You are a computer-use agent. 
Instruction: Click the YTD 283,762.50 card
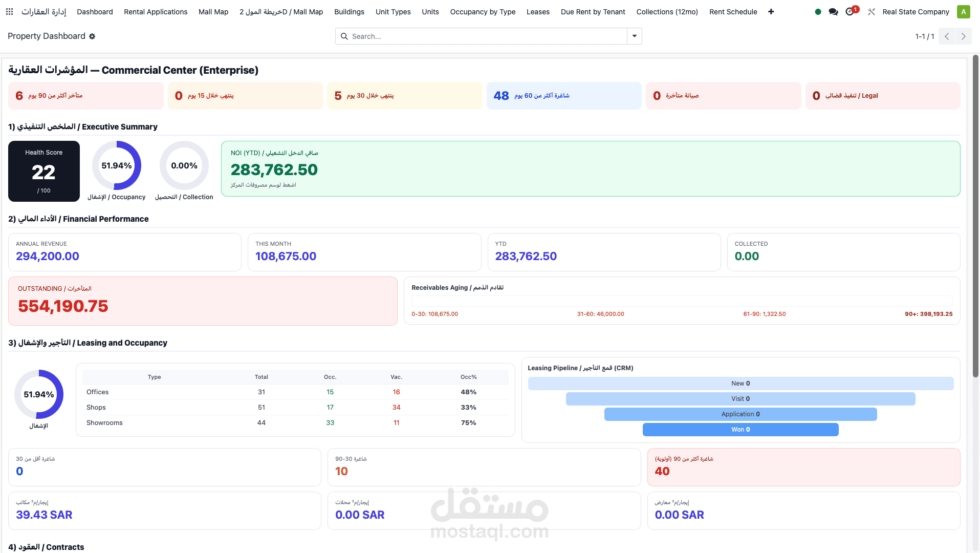pyautogui.click(x=604, y=252)
